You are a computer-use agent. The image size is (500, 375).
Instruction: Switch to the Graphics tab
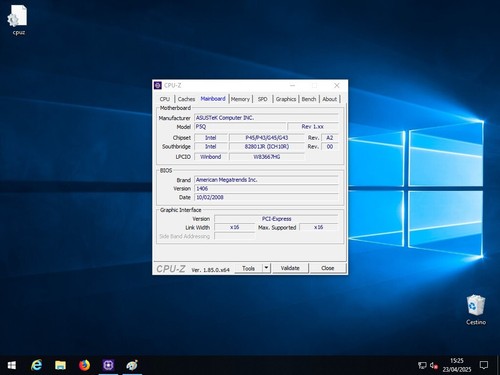(x=286, y=99)
